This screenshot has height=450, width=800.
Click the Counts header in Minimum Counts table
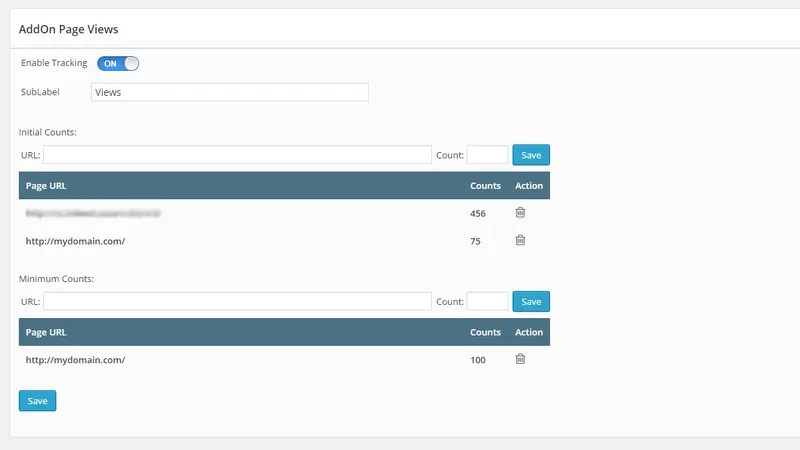485,332
